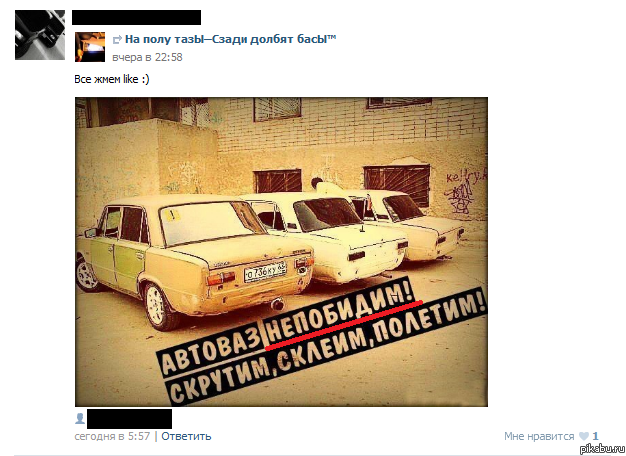Click 'Мне нравится' to like the post
Screen dimensions: 626x456
(x=539, y=436)
